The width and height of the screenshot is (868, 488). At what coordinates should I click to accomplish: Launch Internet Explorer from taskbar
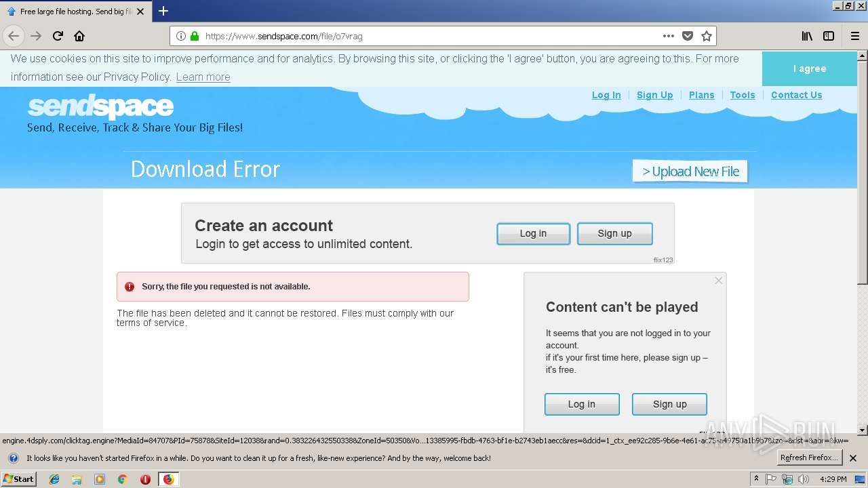(x=54, y=479)
